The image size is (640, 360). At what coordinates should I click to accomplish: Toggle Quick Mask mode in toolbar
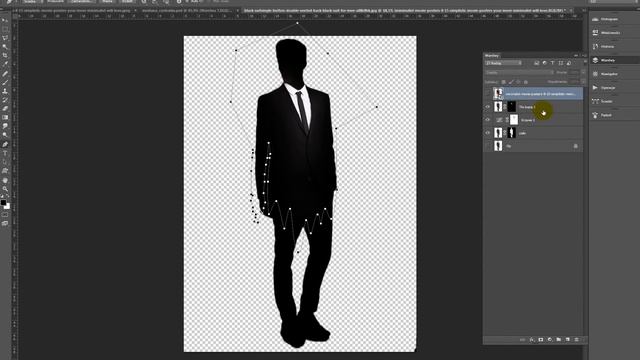(5, 215)
